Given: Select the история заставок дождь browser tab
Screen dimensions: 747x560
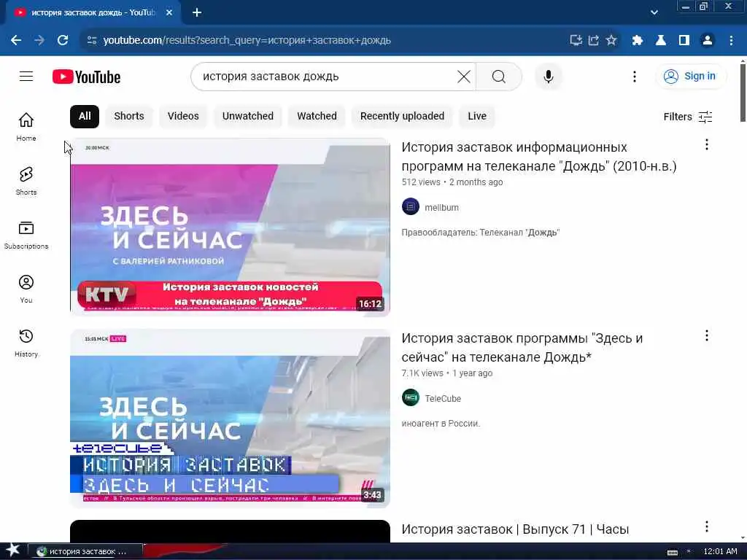Looking at the screenshot, I should pos(93,13).
